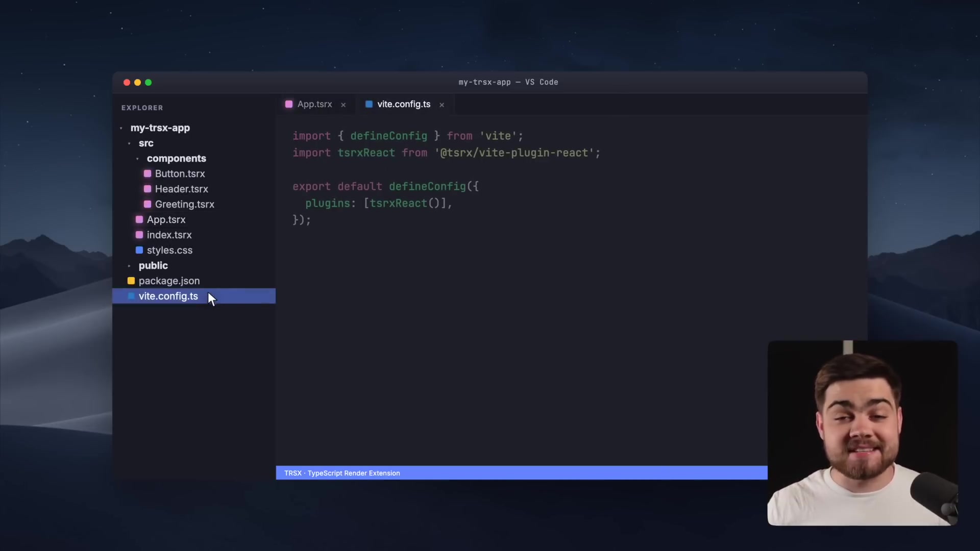
Task: Select the components folder label
Action: pos(177,158)
